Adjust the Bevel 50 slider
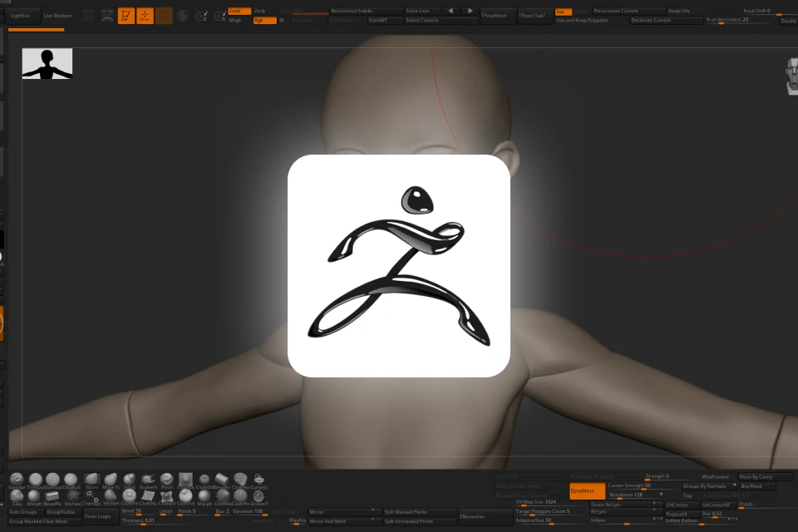Screen dimensions: 798x532 139,513
